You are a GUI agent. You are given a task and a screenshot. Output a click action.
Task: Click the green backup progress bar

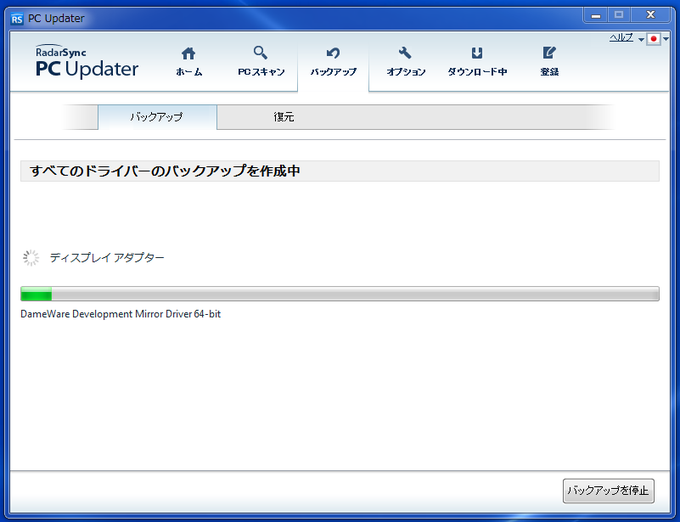point(340,294)
